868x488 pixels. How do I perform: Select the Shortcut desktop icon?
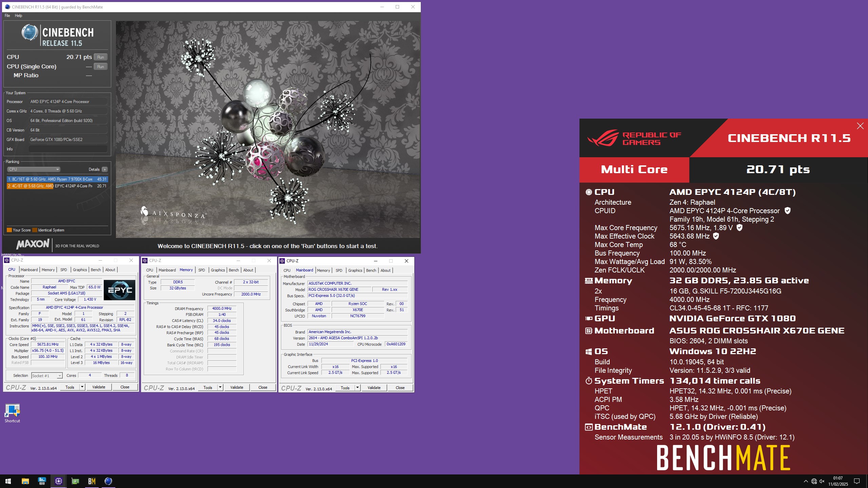12,413
